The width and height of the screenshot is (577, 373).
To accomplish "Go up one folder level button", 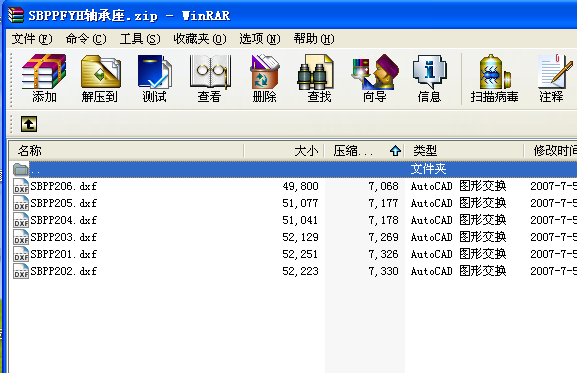I will [29, 124].
